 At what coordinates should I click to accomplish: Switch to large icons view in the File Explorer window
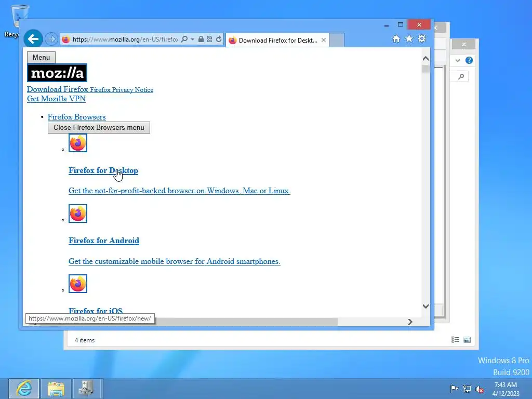pyautogui.click(x=467, y=340)
